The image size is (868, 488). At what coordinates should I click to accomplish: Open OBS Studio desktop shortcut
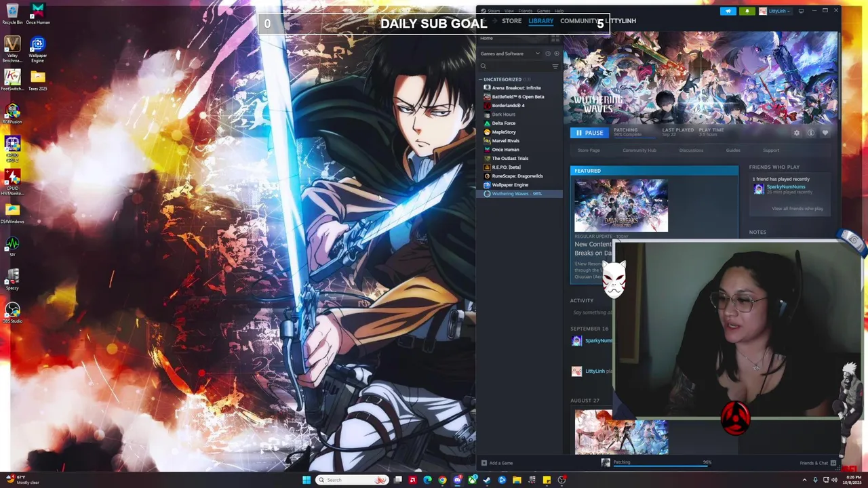point(12,312)
